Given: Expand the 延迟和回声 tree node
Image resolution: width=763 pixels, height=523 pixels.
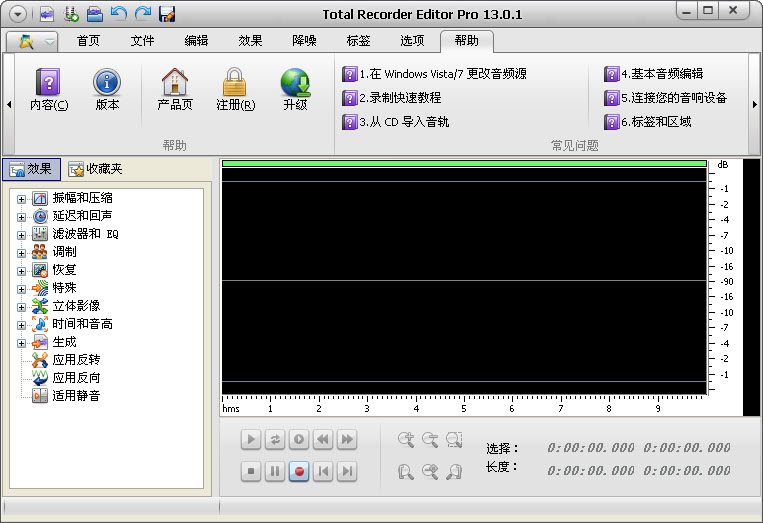Looking at the screenshot, I should click(x=21, y=217).
